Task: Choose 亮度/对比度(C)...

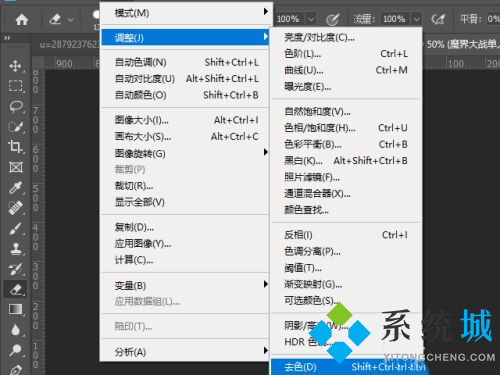Action: pyautogui.click(x=346, y=37)
